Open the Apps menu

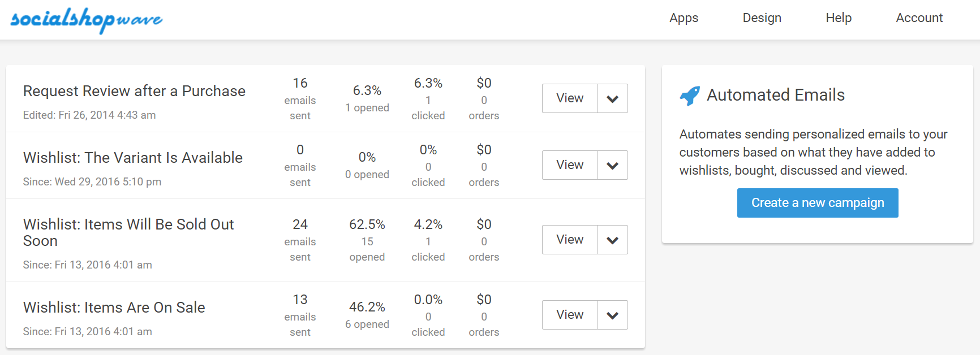pos(684,18)
